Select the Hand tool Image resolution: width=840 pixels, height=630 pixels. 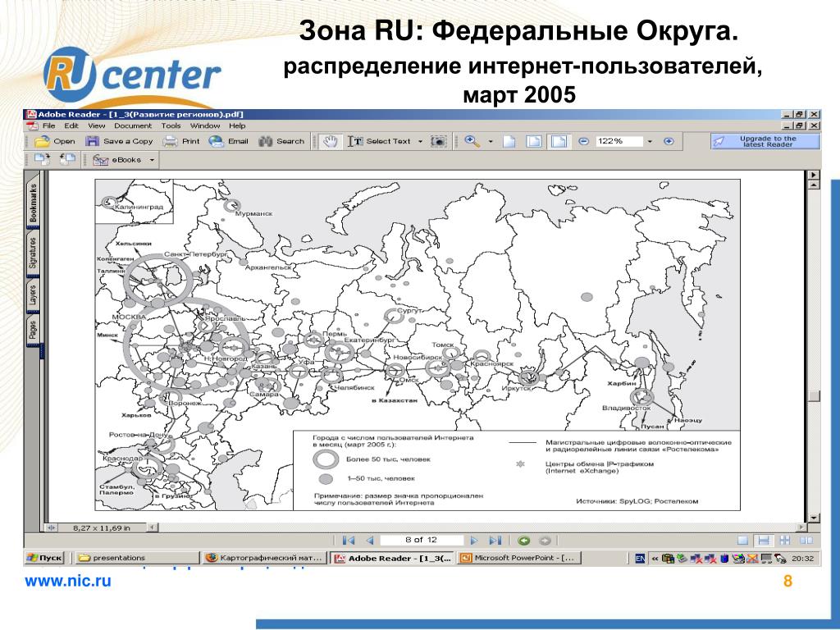[330, 141]
